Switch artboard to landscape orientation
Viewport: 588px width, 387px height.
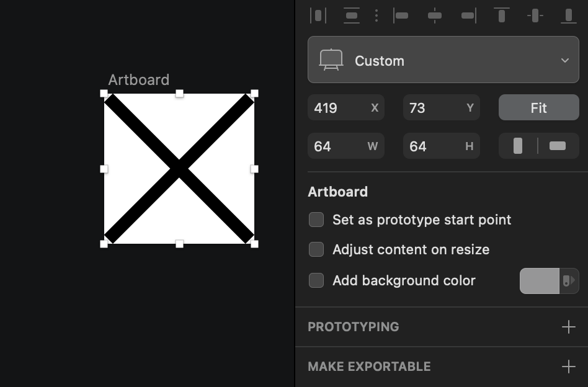point(556,146)
